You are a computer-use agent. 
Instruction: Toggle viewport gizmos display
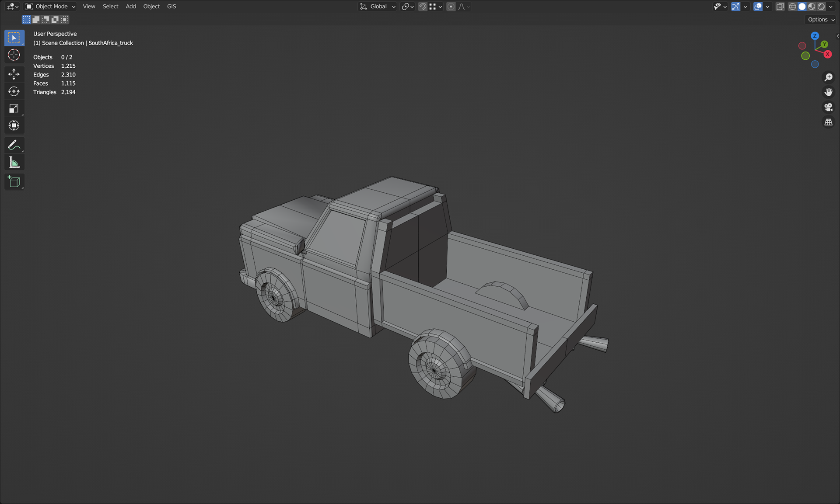tap(736, 7)
